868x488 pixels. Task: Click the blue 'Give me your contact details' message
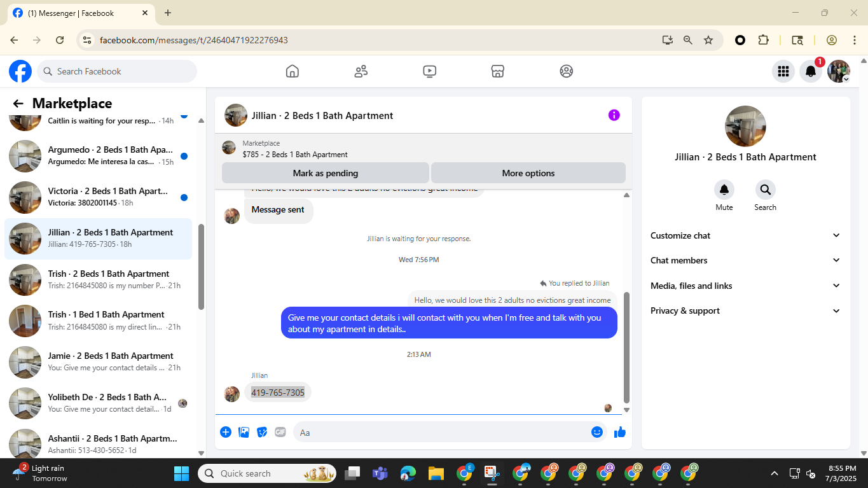pos(449,323)
